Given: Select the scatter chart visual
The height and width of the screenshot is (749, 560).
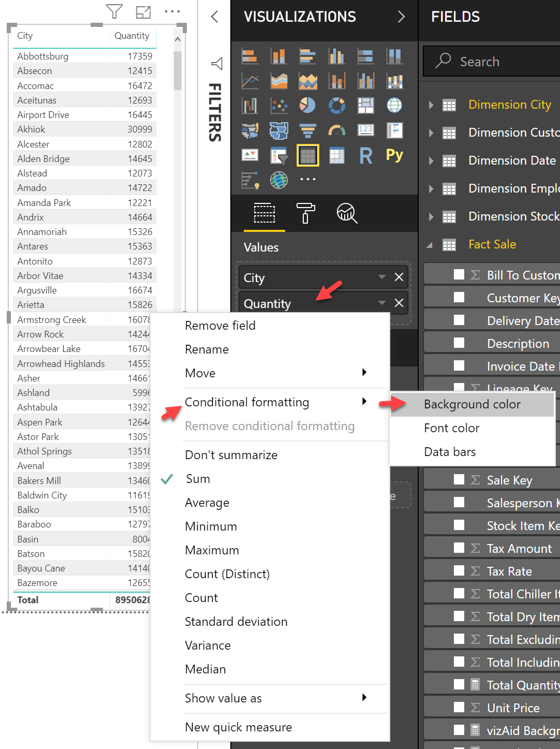Looking at the screenshot, I should pyautogui.click(x=279, y=106).
